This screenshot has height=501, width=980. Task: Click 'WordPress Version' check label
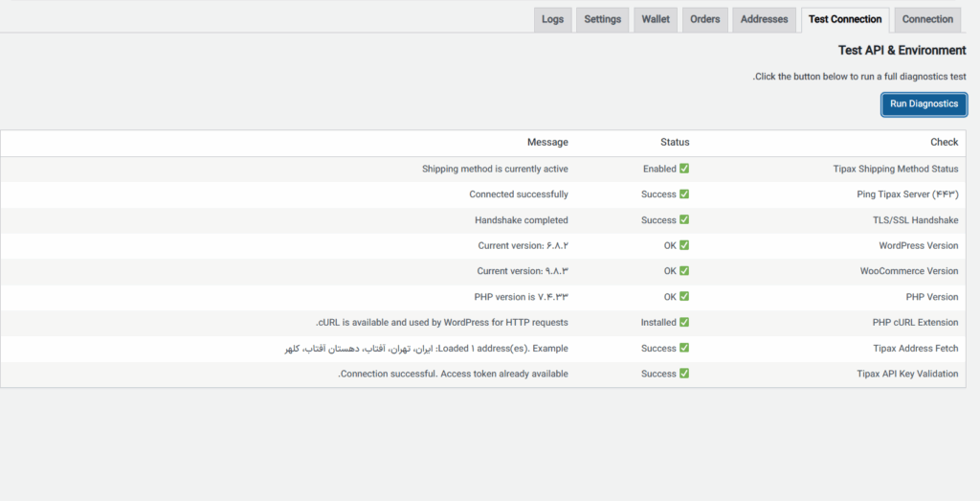tap(918, 246)
